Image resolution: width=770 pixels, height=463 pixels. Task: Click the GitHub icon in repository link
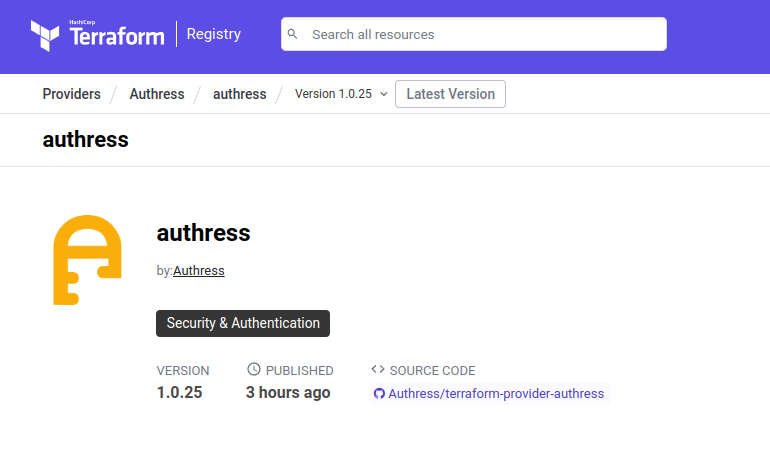(x=379, y=394)
